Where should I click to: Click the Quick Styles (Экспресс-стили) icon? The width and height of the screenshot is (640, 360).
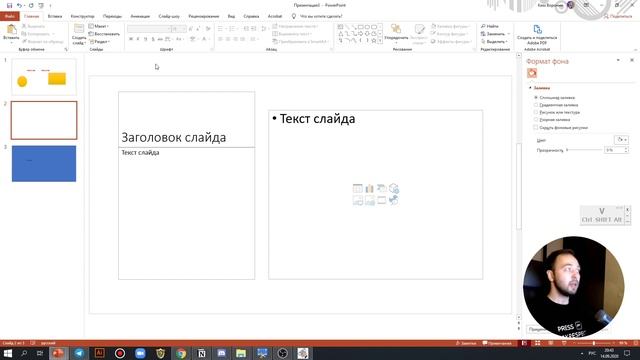(x=419, y=29)
